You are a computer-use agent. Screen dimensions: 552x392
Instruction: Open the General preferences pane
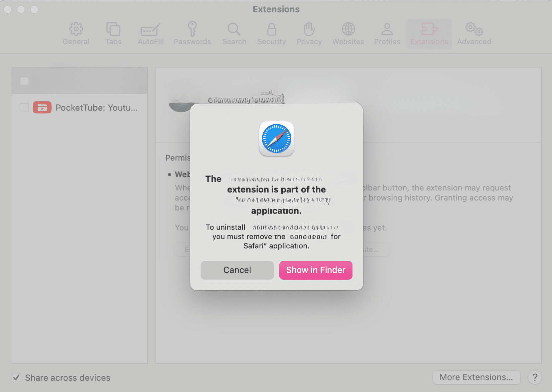(76, 33)
